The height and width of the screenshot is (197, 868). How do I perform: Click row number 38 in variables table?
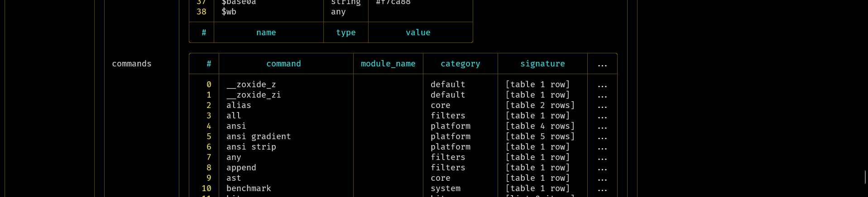(201, 12)
